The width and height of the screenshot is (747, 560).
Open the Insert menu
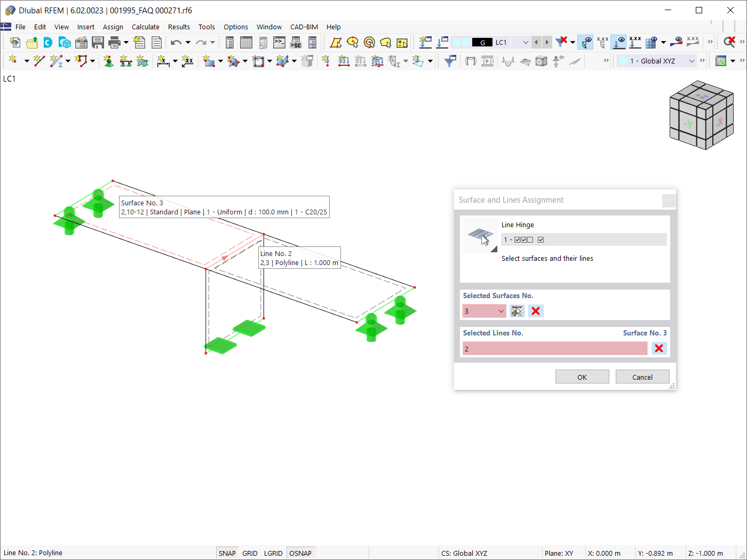point(85,27)
